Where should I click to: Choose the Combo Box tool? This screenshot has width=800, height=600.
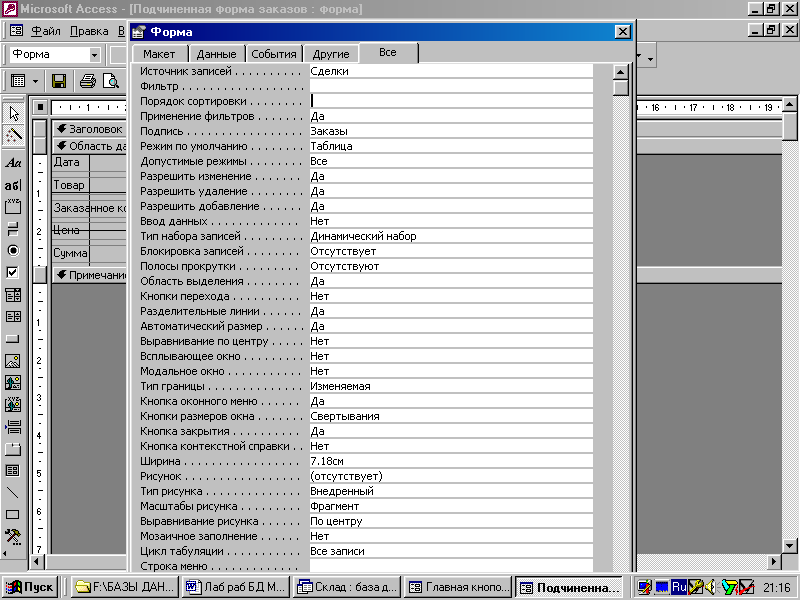[13, 294]
